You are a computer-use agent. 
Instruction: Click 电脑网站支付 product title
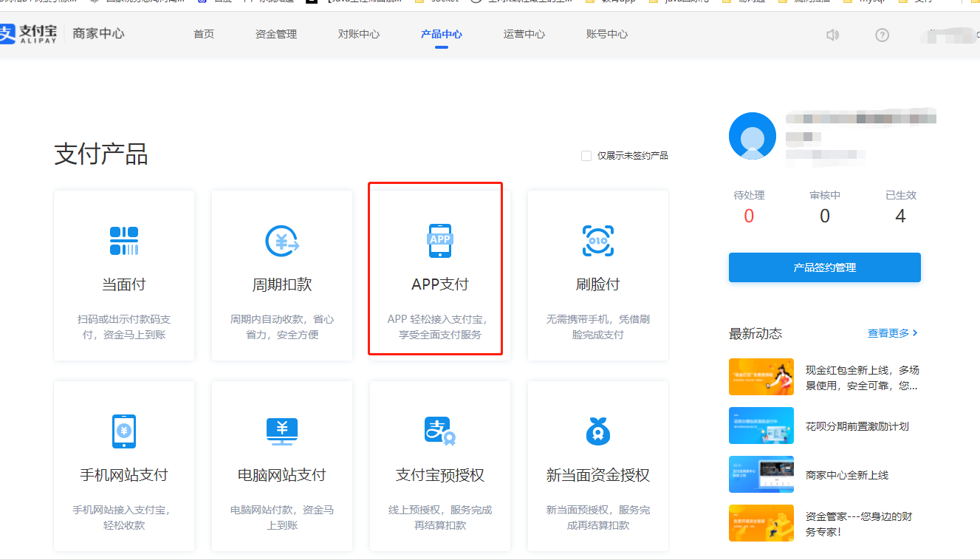(282, 475)
